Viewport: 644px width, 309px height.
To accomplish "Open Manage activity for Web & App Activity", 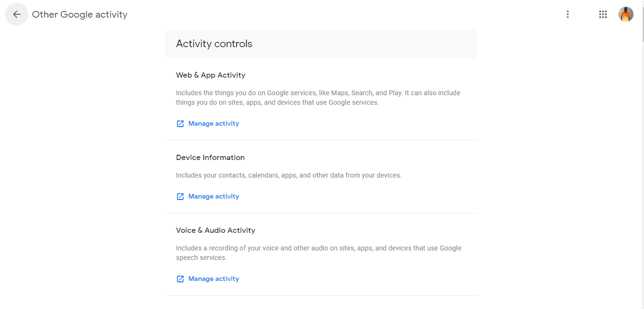I will (x=213, y=123).
